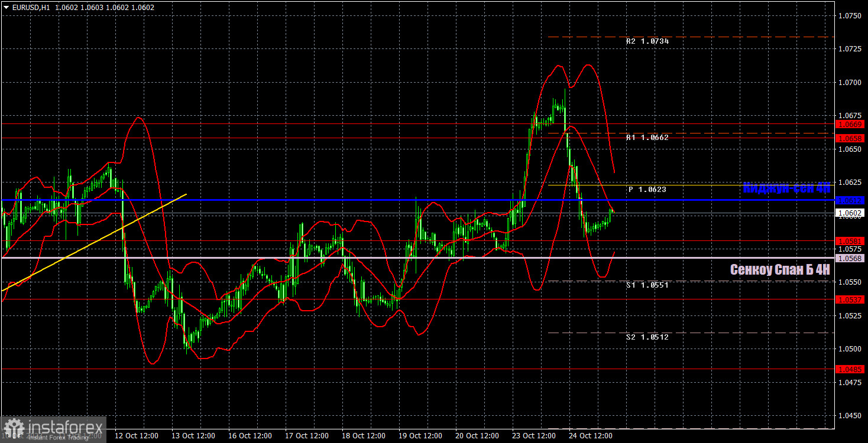Click the 16 Oct 12:00 time axis label
The image size is (868, 443).
pyautogui.click(x=250, y=436)
